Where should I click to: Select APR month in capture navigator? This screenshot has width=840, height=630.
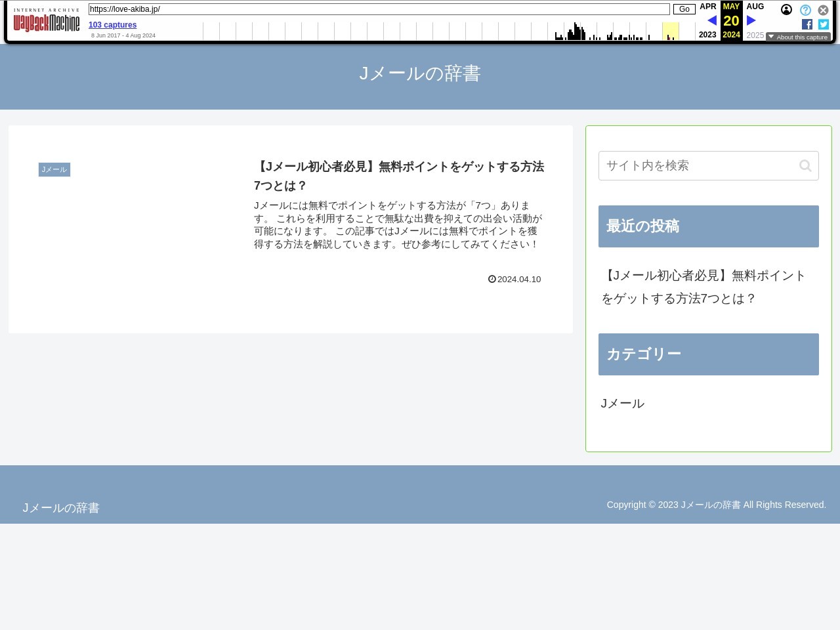point(708,7)
